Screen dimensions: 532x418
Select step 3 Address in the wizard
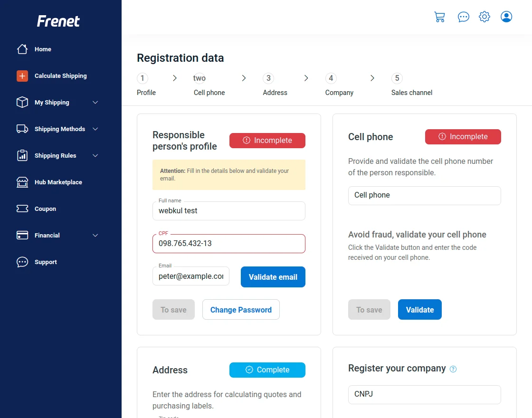[268, 78]
